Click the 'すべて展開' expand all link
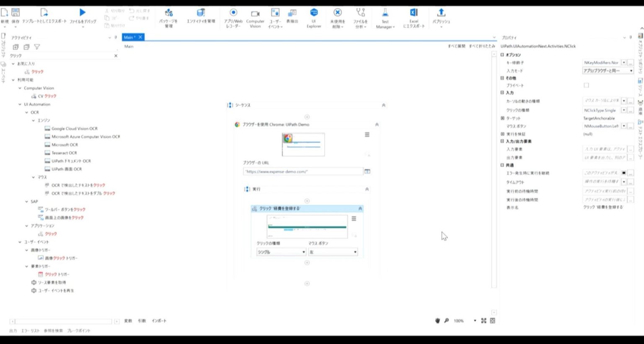Image resolution: width=644 pixels, height=344 pixels. click(456, 46)
